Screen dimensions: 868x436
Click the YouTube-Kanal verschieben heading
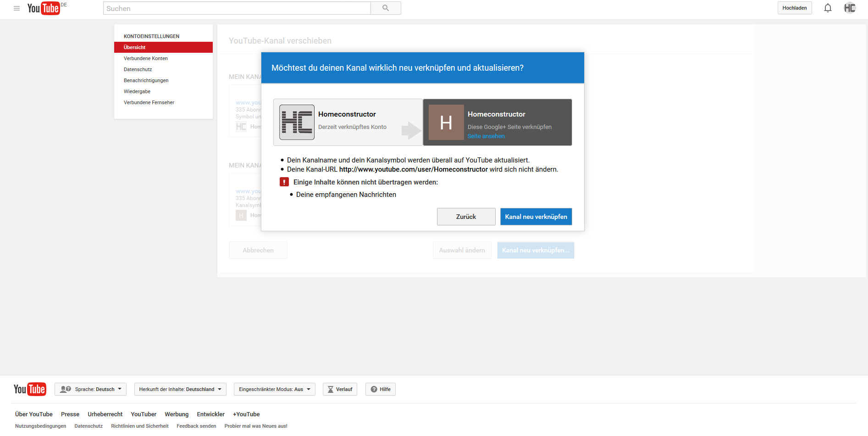(x=280, y=41)
